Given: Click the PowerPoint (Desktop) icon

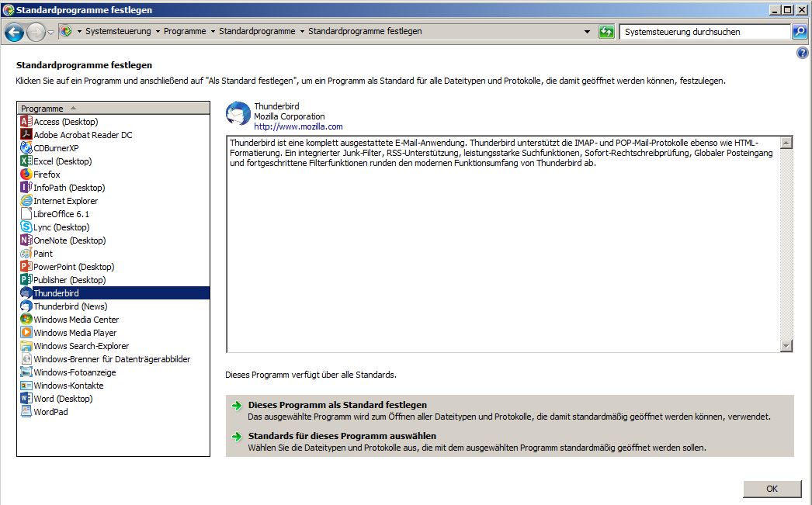Looking at the screenshot, I should (x=26, y=267).
